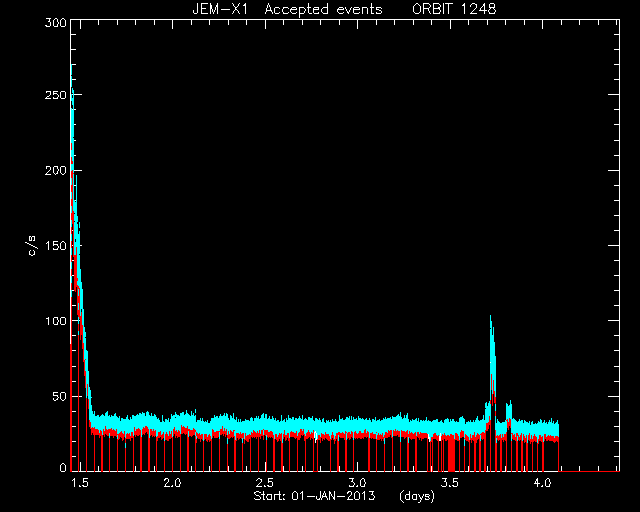
Task: Select the 300 tick label on y-axis
Action: click(56, 23)
